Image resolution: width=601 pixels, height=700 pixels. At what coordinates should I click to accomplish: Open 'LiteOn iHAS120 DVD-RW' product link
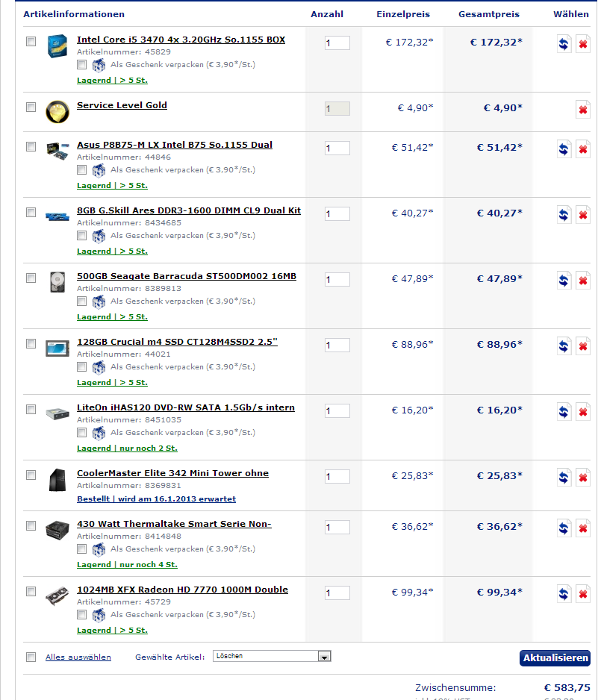click(186, 407)
